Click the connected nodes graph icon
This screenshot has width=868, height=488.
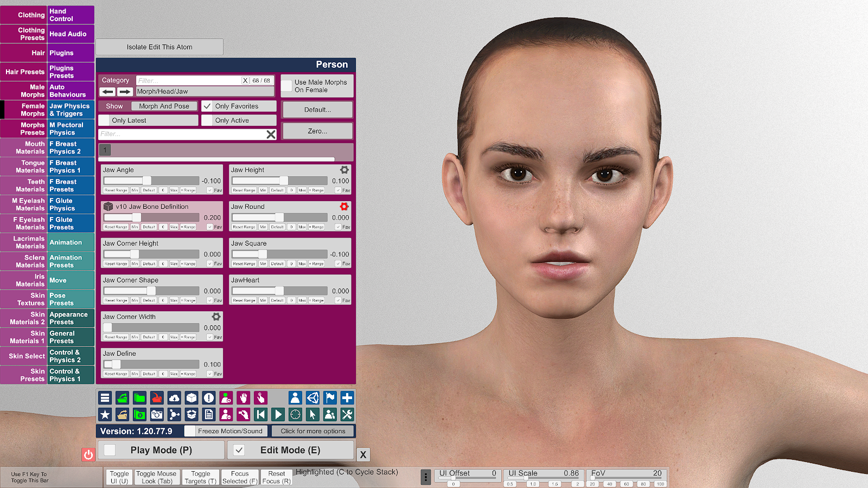pyautogui.click(x=175, y=415)
